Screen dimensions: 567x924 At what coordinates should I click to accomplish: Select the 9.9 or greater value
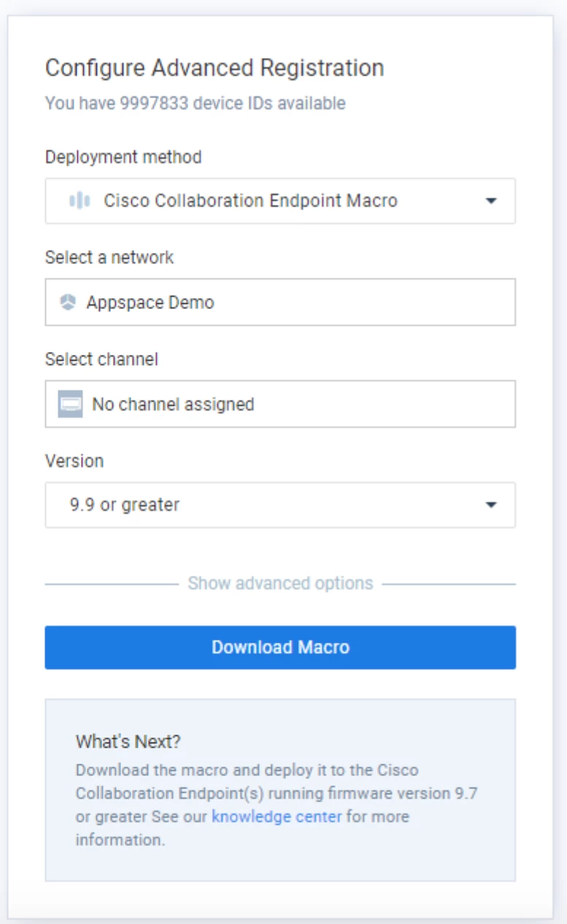tap(125, 505)
